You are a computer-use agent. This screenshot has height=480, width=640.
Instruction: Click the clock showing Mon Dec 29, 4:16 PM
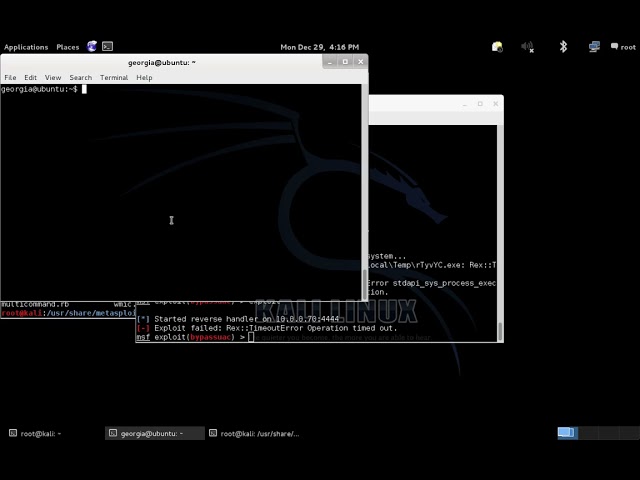(x=320, y=47)
